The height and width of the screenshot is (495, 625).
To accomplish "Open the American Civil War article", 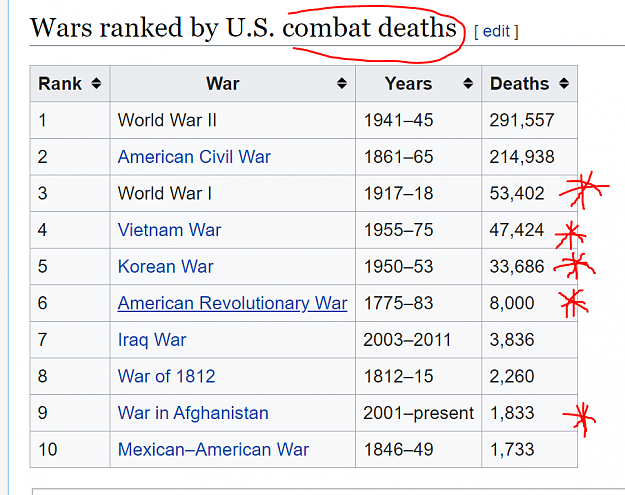I will (194, 157).
